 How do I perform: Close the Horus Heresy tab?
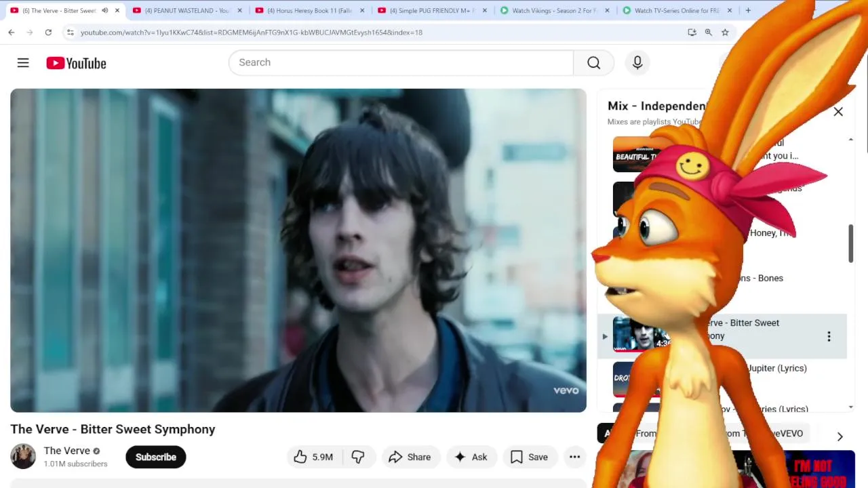362,10
